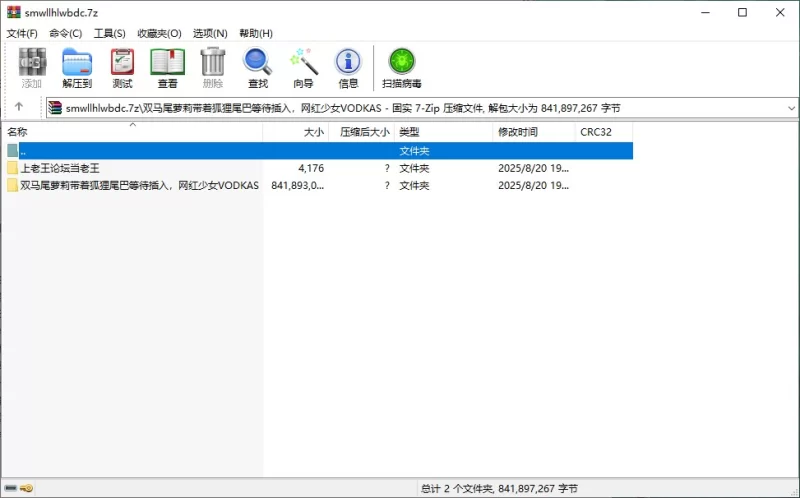Open the 选项(N) menu
Screen dimensions: 800x498
point(210,33)
